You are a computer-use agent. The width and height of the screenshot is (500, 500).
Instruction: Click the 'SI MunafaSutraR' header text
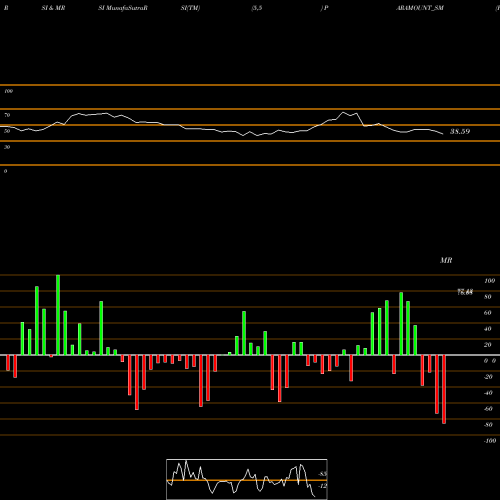pos(123,8)
